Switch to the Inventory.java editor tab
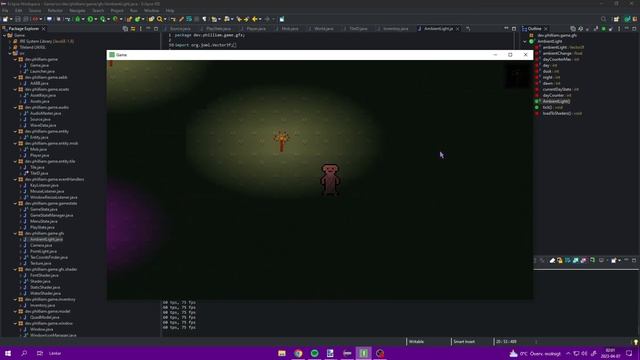Screen dimensions: 640x360 coord(395,29)
